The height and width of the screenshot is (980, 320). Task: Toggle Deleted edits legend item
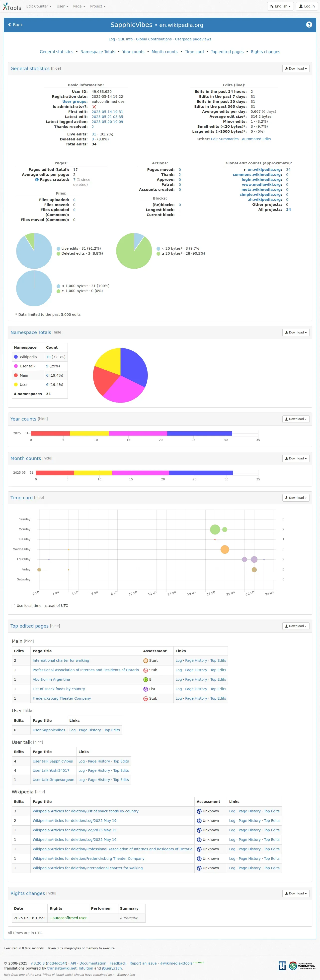pos(80,253)
